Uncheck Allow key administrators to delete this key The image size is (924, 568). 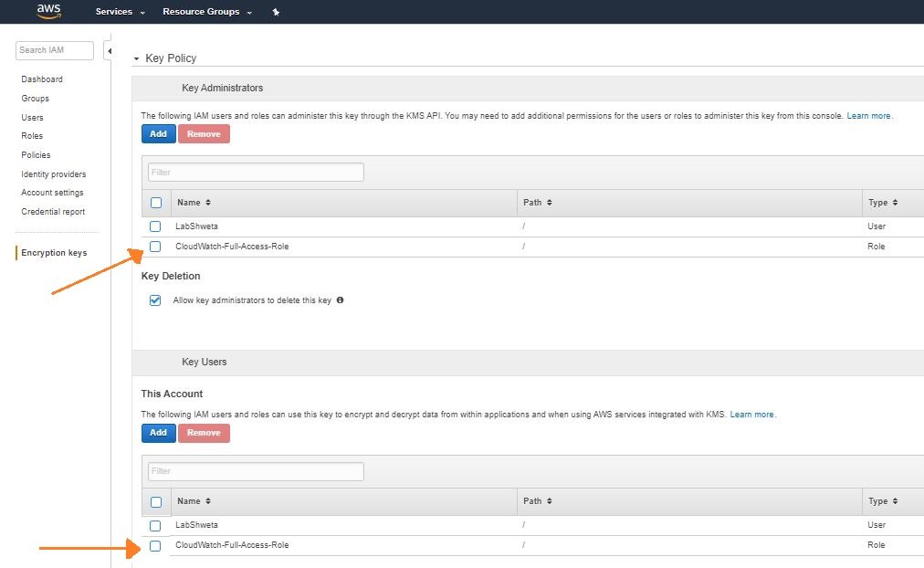[155, 300]
